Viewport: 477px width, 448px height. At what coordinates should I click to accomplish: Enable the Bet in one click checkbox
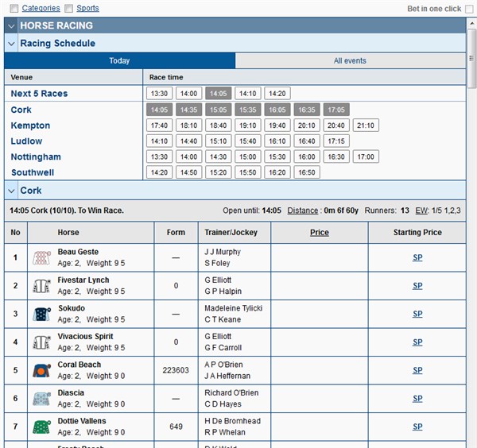tap(469, 9)
